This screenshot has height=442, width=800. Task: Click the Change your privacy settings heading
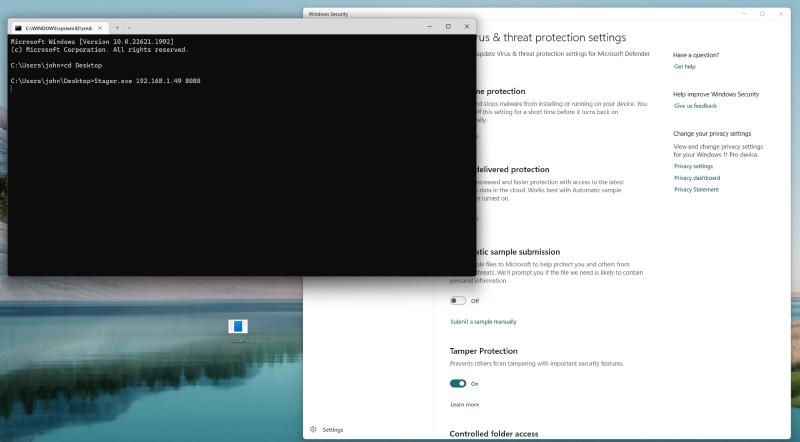712,134
